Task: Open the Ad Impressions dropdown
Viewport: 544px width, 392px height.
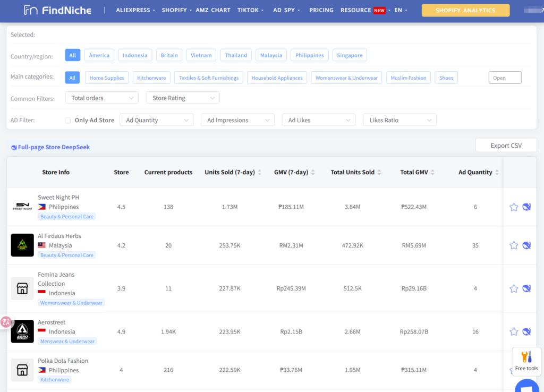Action: pyautogui.click(x=237, y=120)
